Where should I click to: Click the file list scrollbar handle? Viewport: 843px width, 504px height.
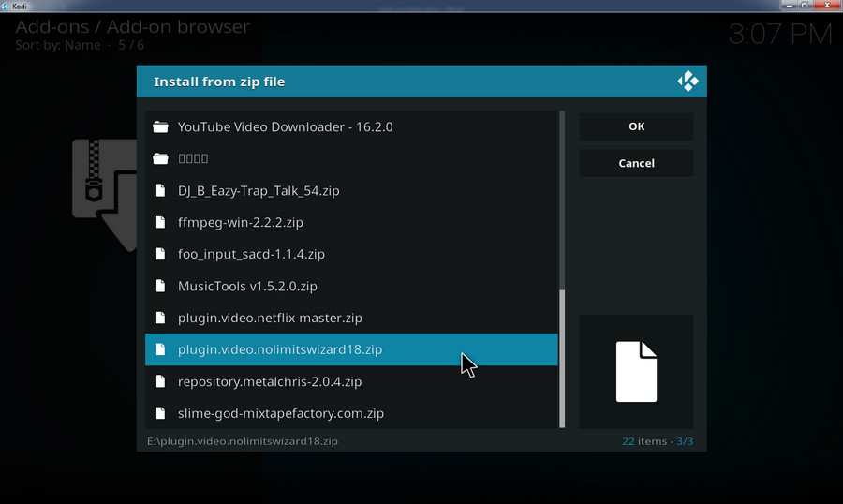click(562, 359)
